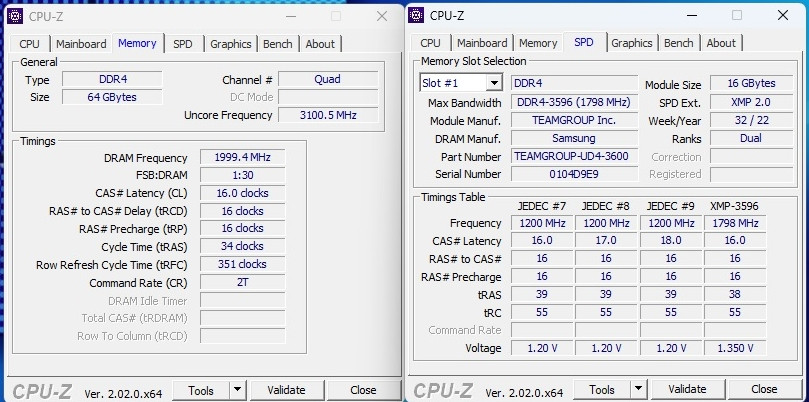Screen dimensions: 809x402
Task: Expand the Tools dropdown arrow in left window
Action: (237, 391)
